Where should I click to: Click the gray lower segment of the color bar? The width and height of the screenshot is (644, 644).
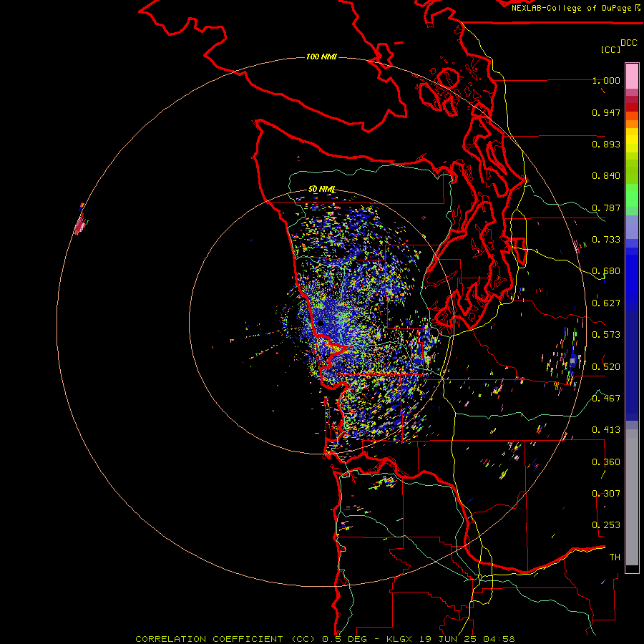click(x=632, y=497)
